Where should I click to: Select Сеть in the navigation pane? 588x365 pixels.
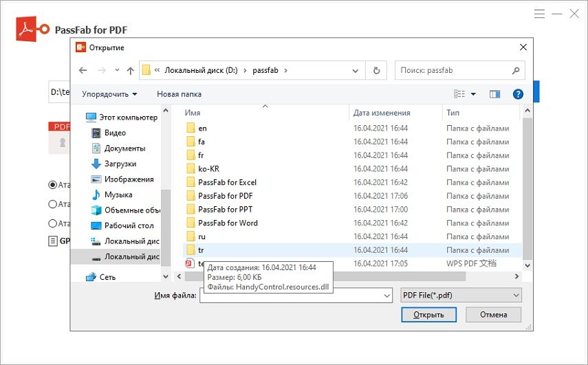point(100,277)
